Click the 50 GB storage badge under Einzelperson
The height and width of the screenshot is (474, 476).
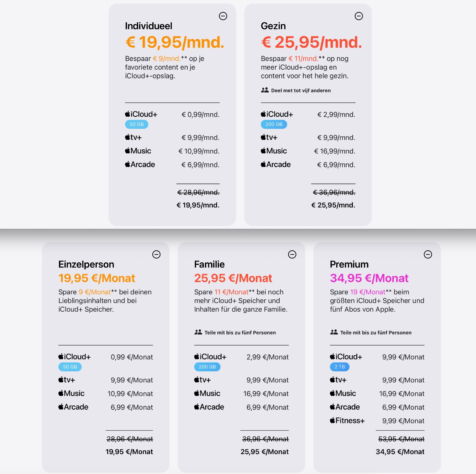tap(70, 367)
